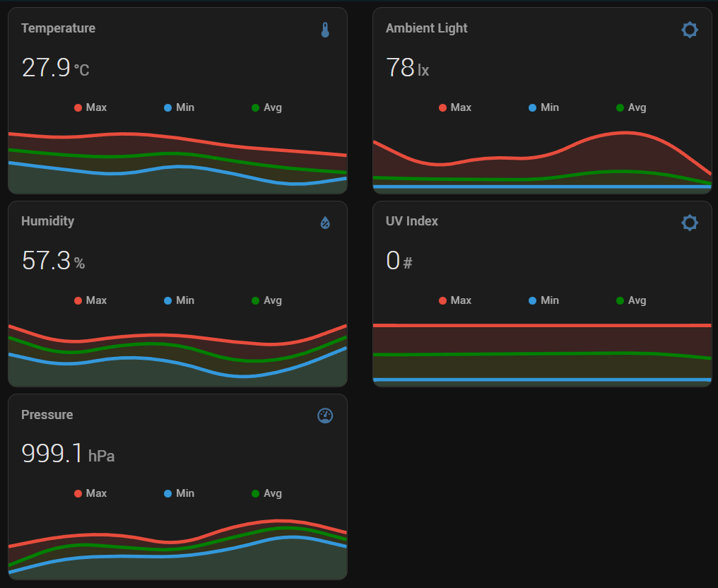Click the brightness icon on Ambient Light card
The image size is (718, 588).
pos(690,30)
